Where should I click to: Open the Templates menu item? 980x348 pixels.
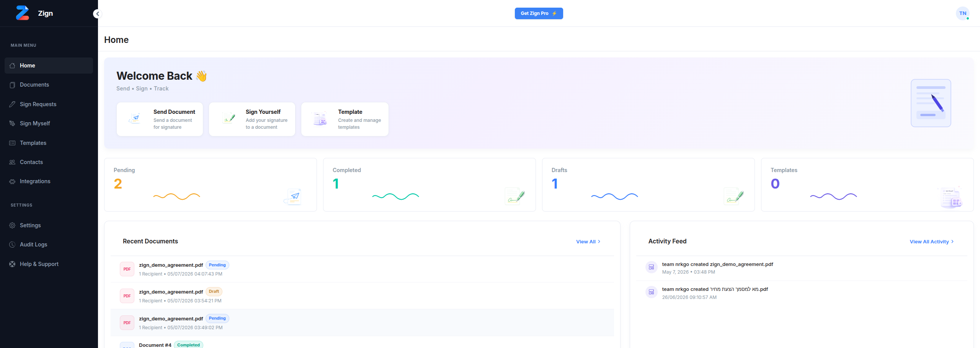49,143
